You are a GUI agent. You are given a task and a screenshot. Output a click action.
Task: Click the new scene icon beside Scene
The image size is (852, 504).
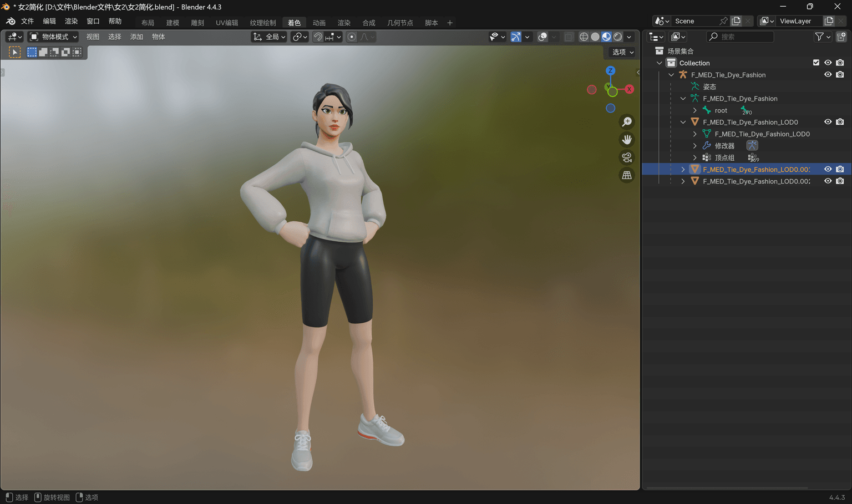tap(736, 21)
